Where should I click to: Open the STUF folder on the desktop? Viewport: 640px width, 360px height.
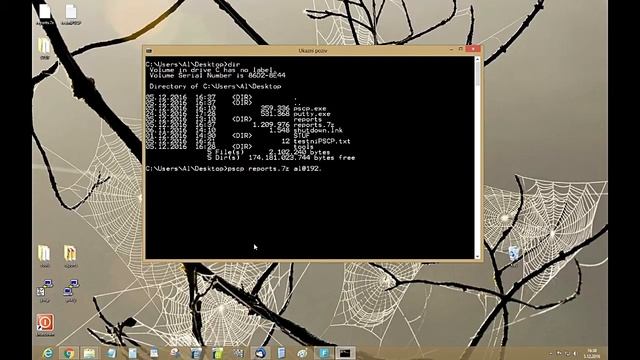pos(44,48)
